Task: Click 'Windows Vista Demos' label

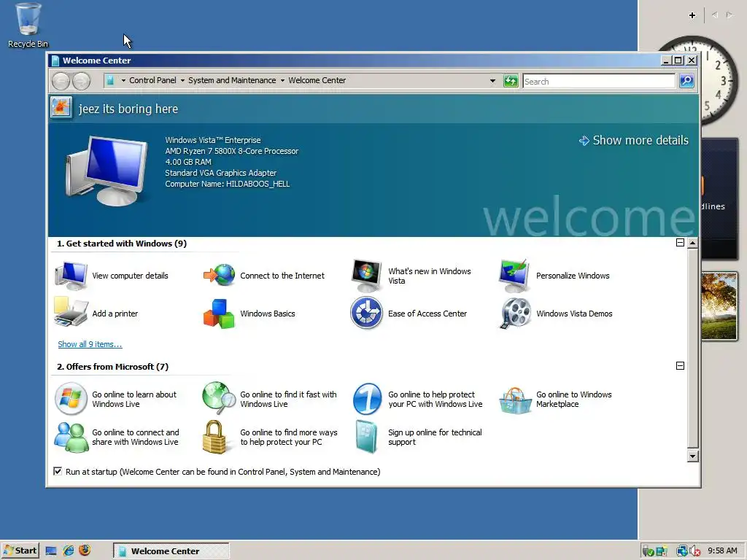Action: click(574, 314)
